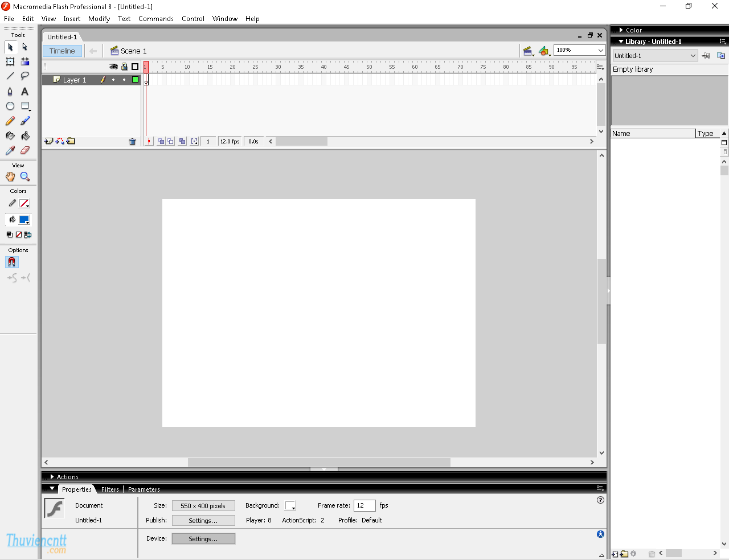Select the Brush tool
Image resolution: width=729 pixels, height=560 pixels.
click(x=24, y=121)
